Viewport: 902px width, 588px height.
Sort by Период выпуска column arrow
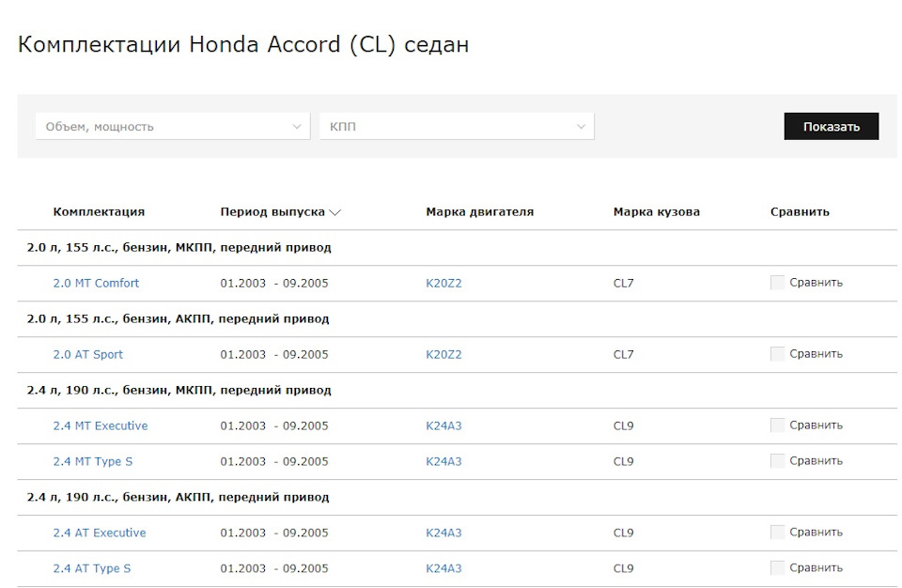pos(334,212)
